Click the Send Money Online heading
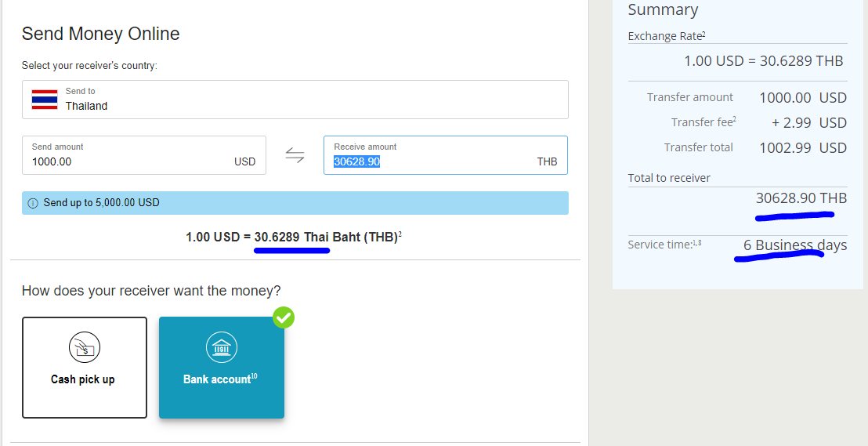Viewport: 868px width, 446px height. (x=101, y=34)
